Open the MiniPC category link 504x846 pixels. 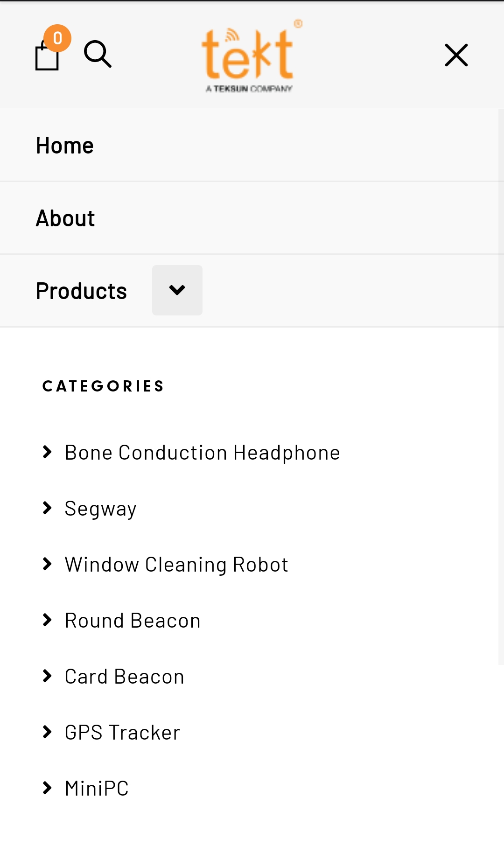coord(97,789)
